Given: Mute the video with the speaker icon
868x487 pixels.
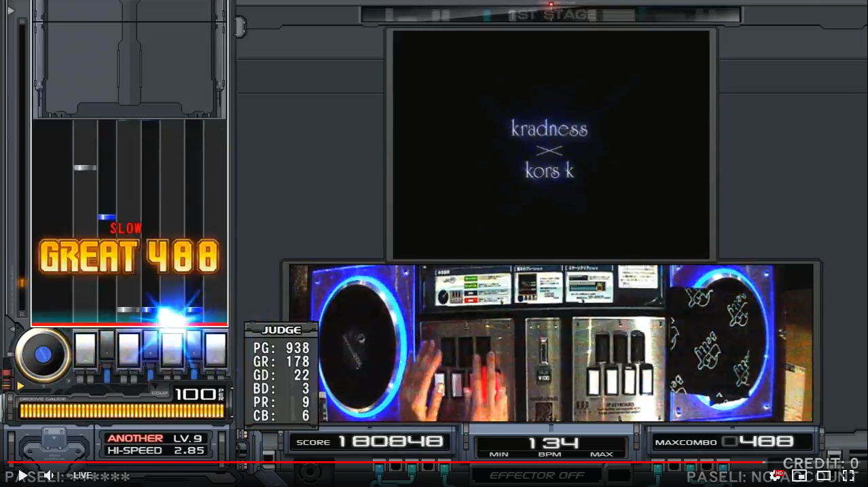Looking at the screenshot, I should click(49, 475).
